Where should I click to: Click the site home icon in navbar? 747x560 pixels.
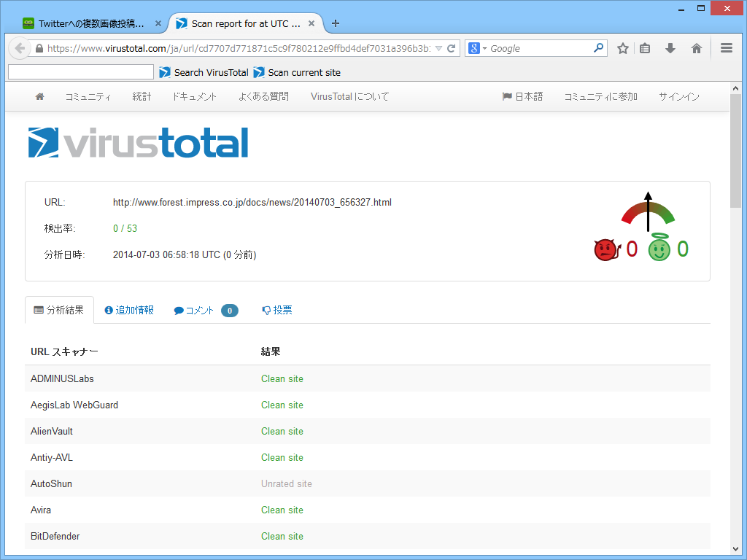(x=40, y=97)
